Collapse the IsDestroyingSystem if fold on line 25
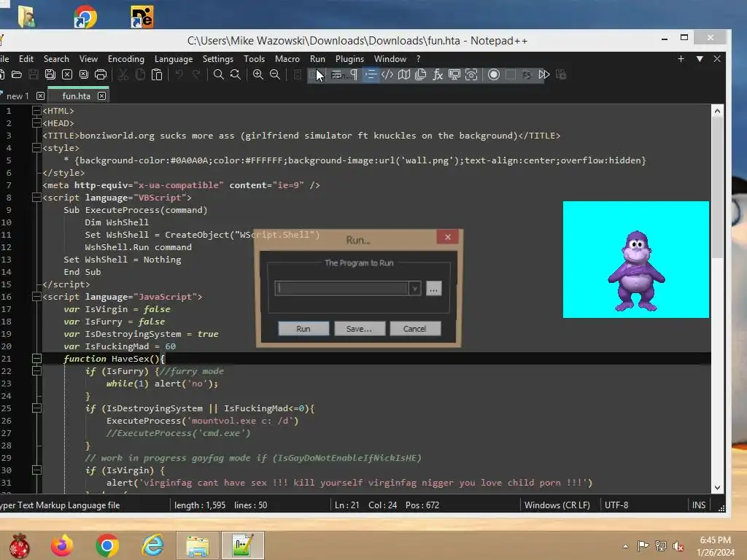 pyautogui.click(x=36, y=408)
